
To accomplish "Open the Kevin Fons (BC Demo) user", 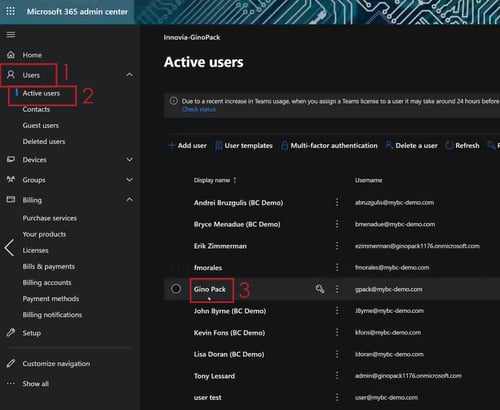I will point(229,333).
